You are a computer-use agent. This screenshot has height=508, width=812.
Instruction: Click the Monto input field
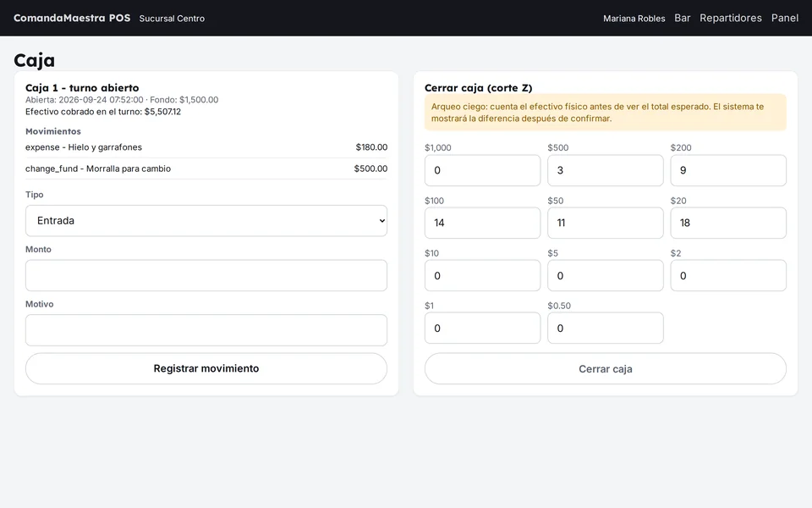coord(206,275)
